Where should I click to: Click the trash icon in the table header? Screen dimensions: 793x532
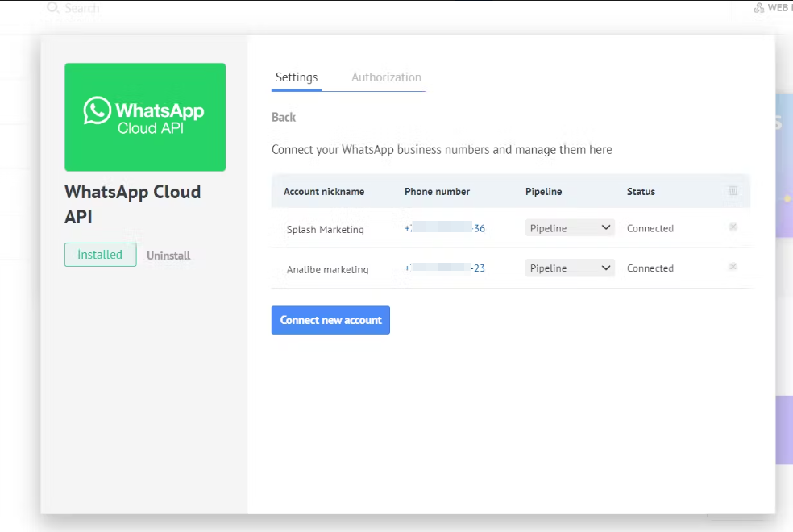pyautogui.click(x=733, y=191)
